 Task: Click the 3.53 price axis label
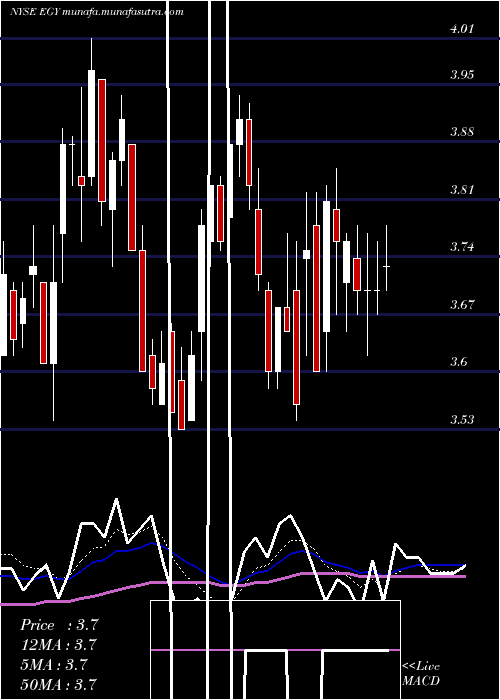(462, 420)
